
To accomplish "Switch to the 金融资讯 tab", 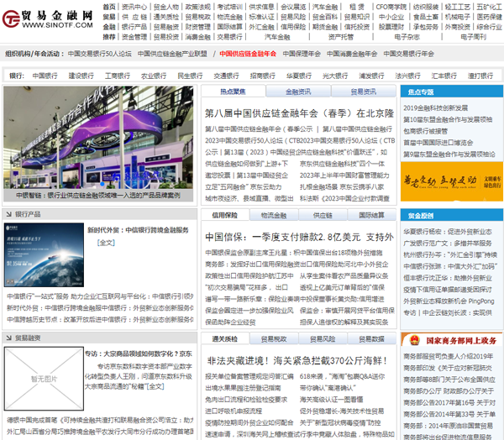I will 298,92.
